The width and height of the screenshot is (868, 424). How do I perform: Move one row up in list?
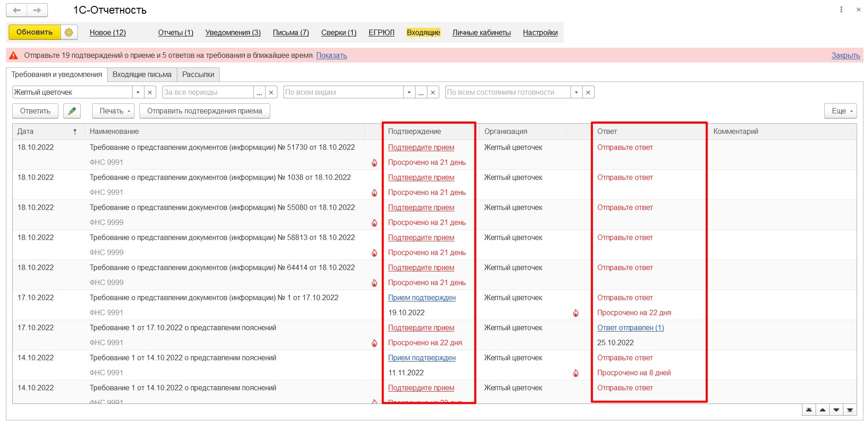point(822,410)
